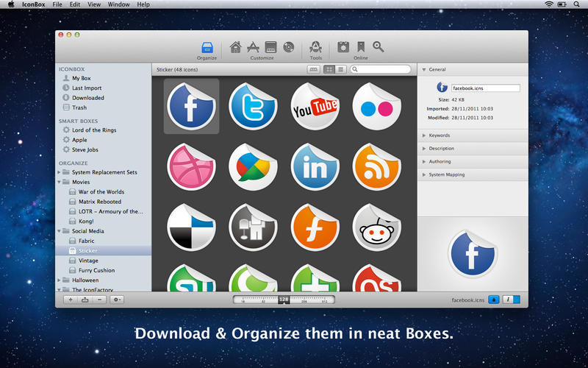Click the disc icon in Customize group

point(288,46)
